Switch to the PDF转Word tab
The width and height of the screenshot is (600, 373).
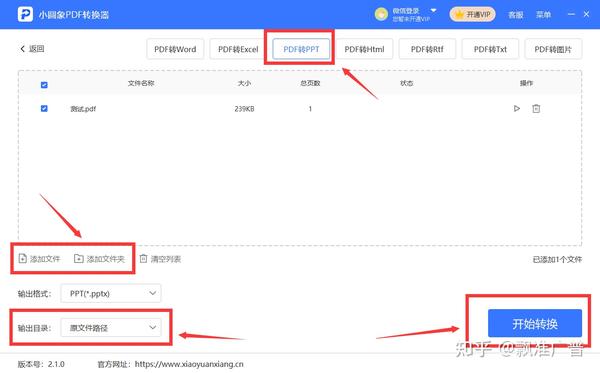coord(175,49)
